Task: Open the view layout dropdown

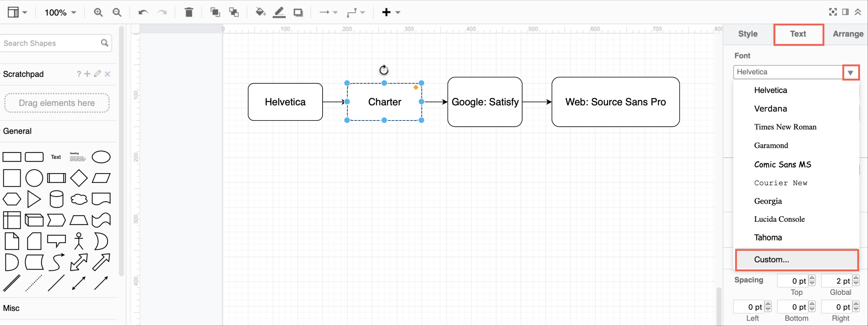Action: [17, 12]
